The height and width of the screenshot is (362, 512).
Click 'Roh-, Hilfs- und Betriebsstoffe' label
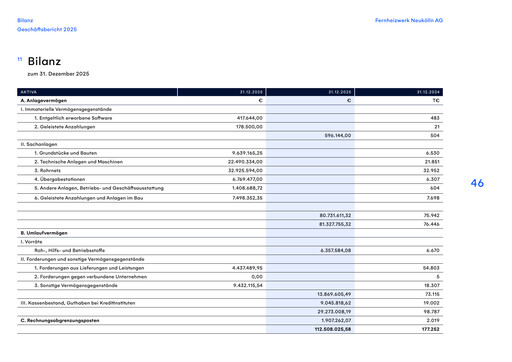point(70,250)
